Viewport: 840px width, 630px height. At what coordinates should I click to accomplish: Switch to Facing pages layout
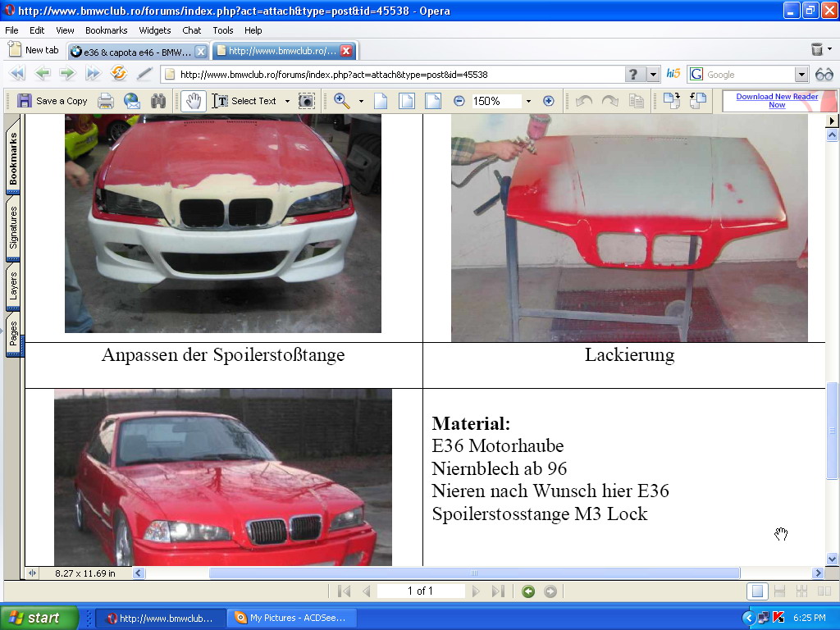824,591
